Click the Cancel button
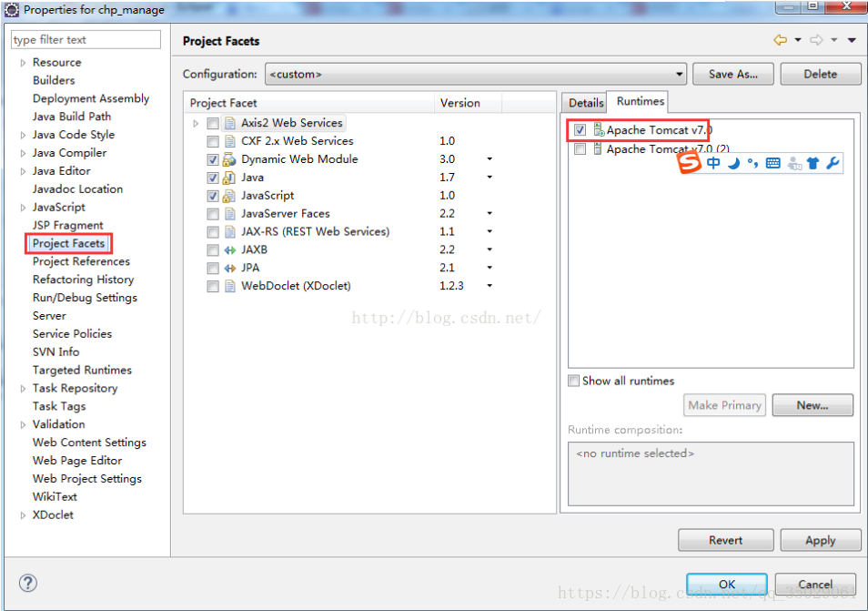The width and height of the screenshot is (868, 611). (815, 584)
